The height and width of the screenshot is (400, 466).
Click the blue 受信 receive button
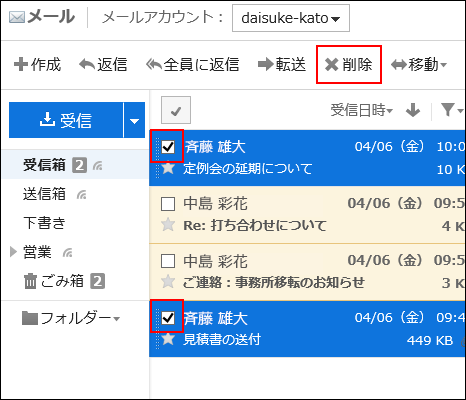coord(66,120)
